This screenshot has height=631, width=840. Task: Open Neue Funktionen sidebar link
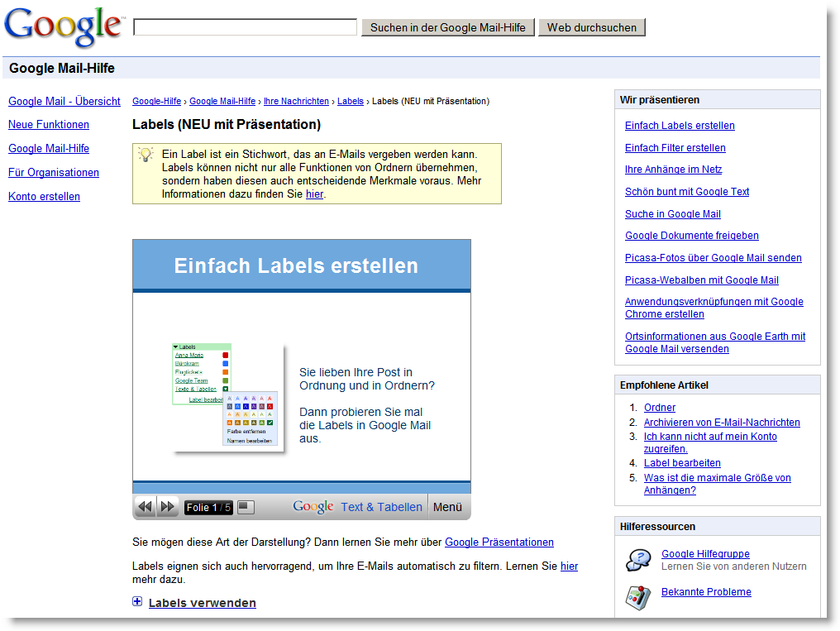click(49, 124)
